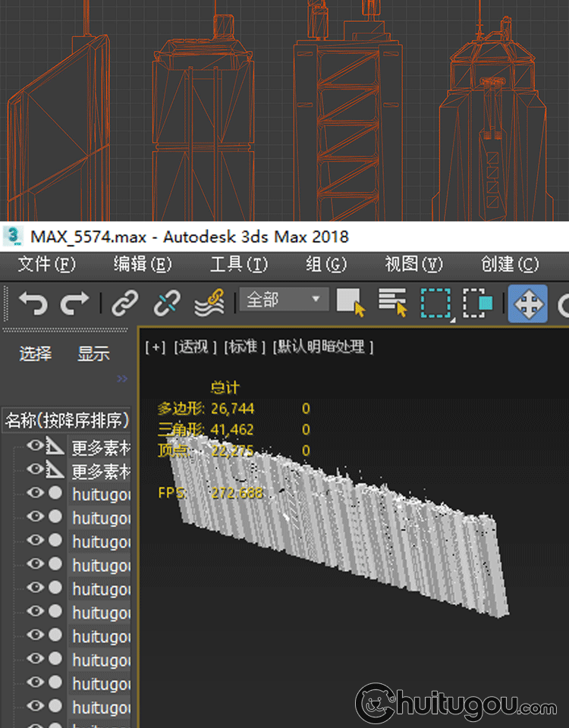The image size is (569, 728).
Task: Click the Redo arrow in the toolbar
Action: 74,304
